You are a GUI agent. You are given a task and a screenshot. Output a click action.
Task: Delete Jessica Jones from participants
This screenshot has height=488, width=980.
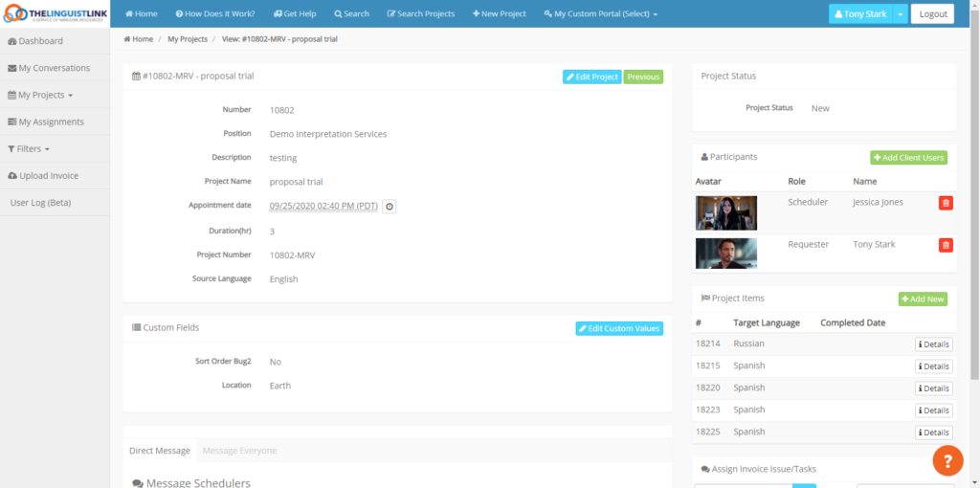tap(946, 203)
